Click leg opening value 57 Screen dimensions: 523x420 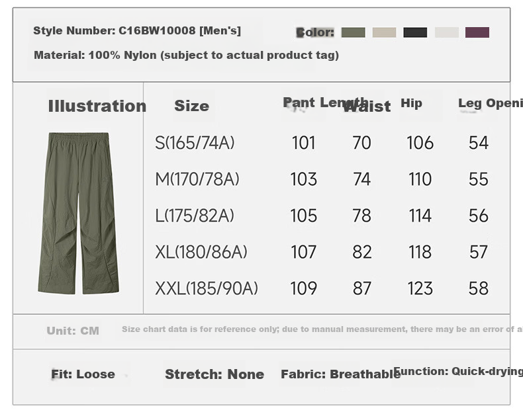click(479, 251)
